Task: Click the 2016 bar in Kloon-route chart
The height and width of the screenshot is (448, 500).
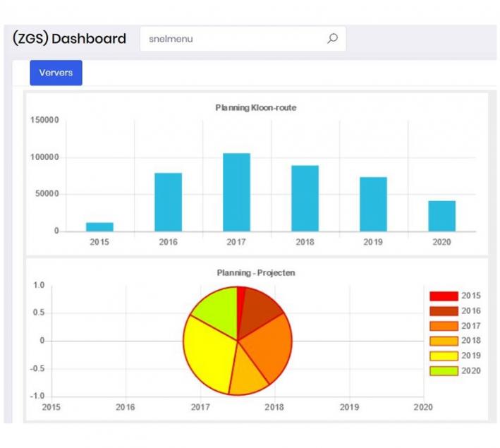Action: [x=168, y=202]
